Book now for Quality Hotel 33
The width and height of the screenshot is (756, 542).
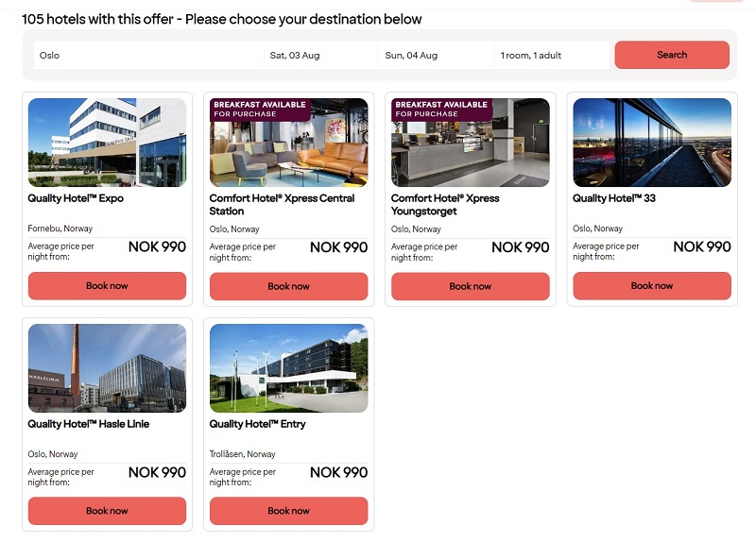pyautogui.click(x=652, y=286)
